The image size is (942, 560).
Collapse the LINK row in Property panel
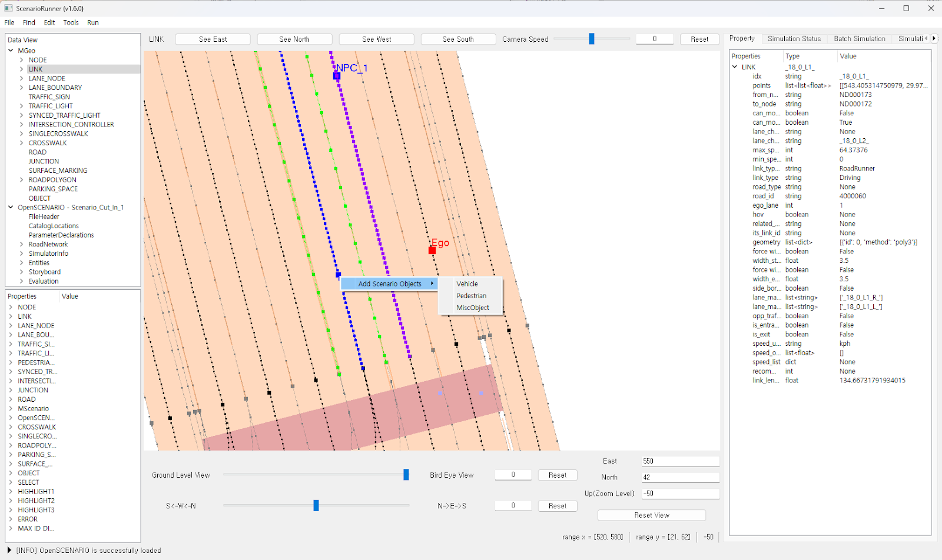[735, 67]
